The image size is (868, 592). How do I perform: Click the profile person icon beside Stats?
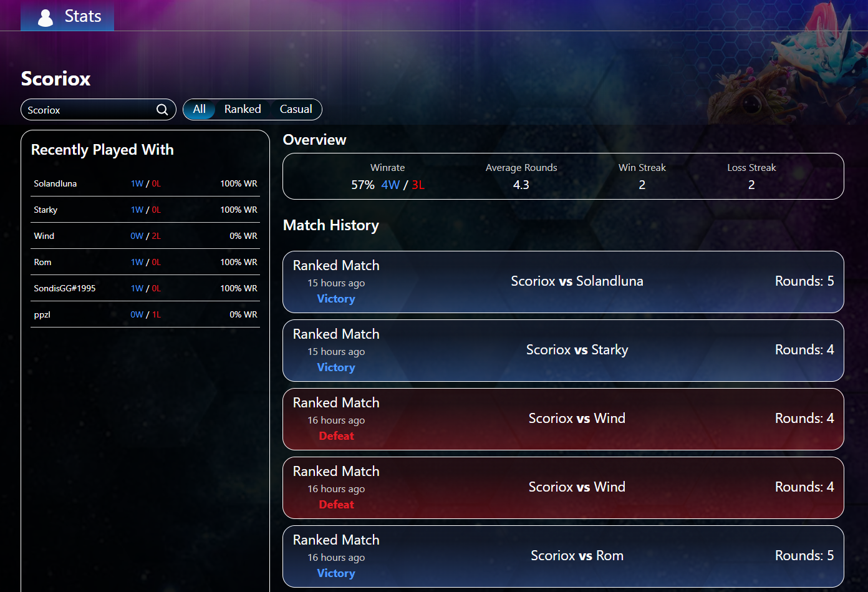click(44, 16)
